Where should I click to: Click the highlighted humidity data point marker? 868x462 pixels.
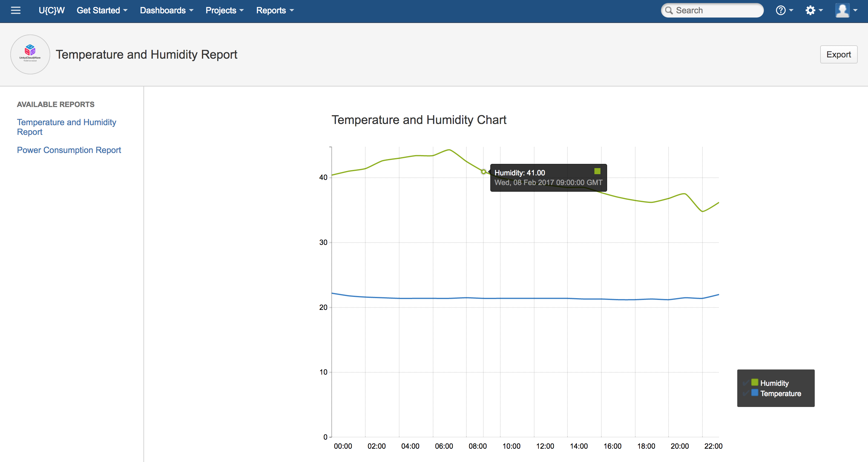(x=483, y=172)
